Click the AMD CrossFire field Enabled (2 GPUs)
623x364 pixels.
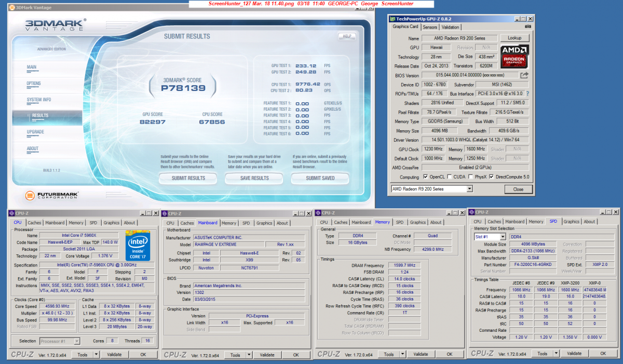pyautogui.click(x=475, y=168)
